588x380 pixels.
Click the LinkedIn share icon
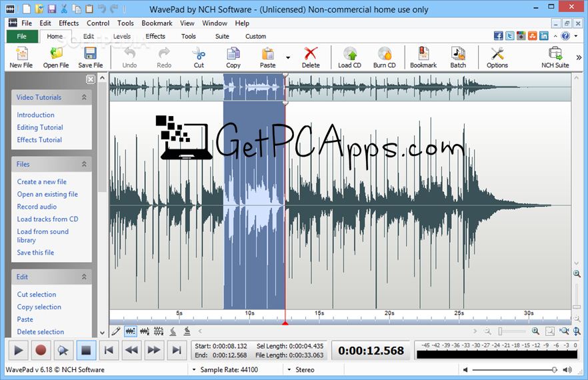tap(544, 36)
